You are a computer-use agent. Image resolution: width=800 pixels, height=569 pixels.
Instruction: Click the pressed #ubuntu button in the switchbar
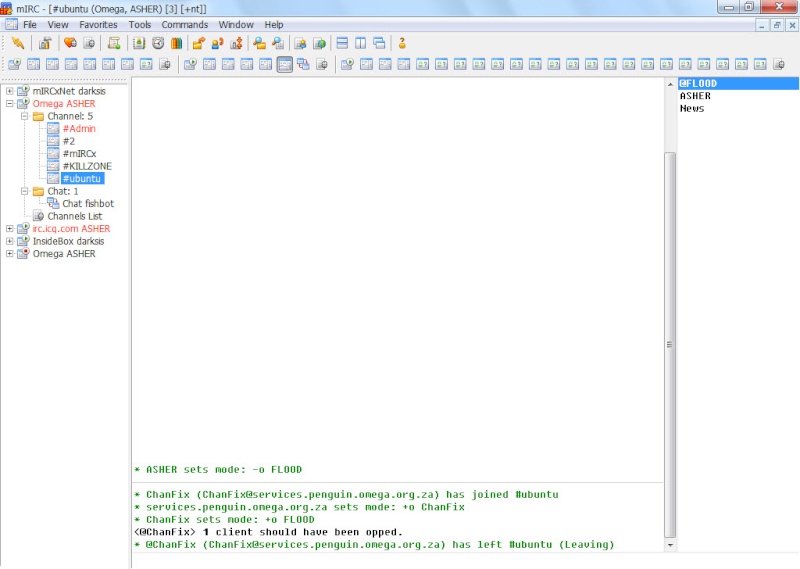coord(285,64)
